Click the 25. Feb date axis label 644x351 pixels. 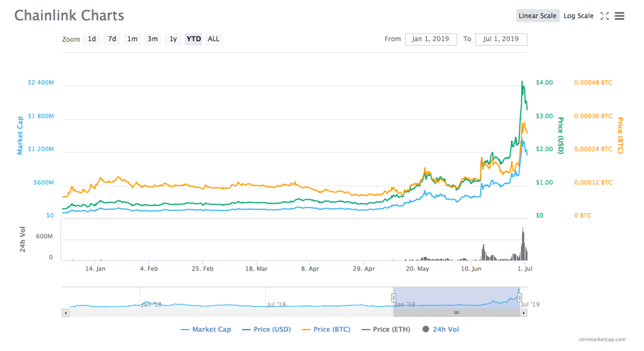[202, 269]
